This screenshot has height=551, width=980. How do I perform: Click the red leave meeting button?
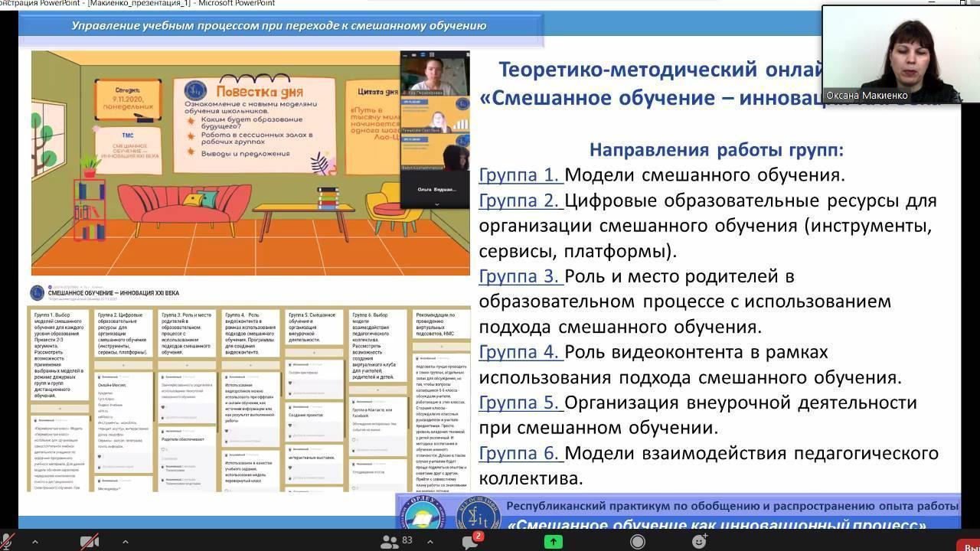point(968,544)
